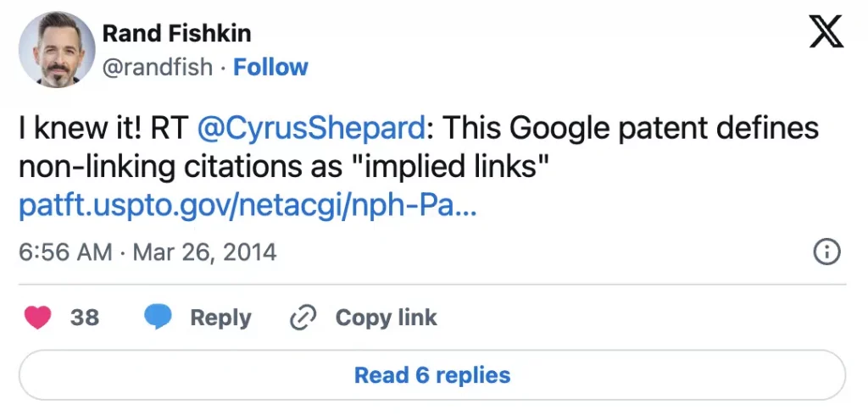Open the @randfish handle link
Viewport: 868px width, 415px height.
pos(157,67)
